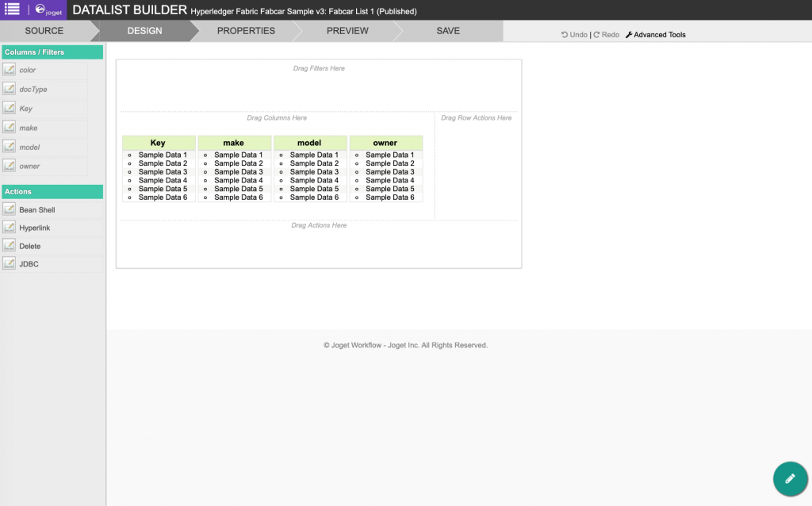
Task: Click the Bean Shell action label
Action: pos(36,209)
